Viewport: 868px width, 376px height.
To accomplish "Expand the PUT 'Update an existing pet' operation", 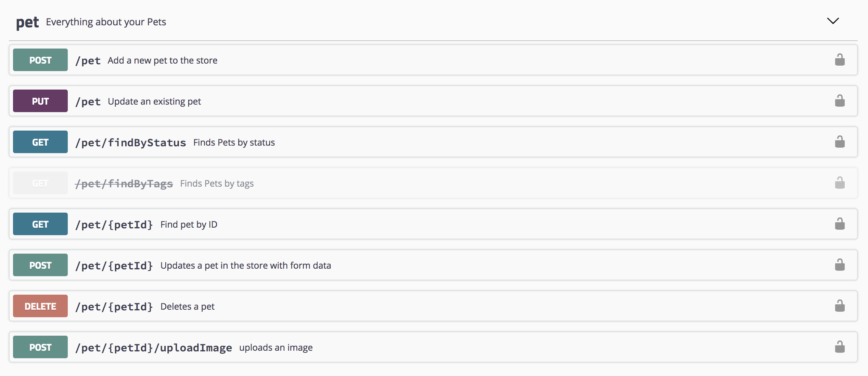I will pos(154,102).
